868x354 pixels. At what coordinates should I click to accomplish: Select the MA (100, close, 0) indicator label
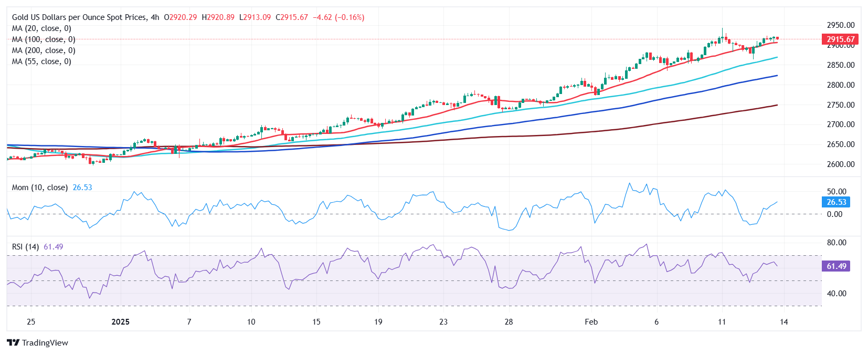click(44, 39)
